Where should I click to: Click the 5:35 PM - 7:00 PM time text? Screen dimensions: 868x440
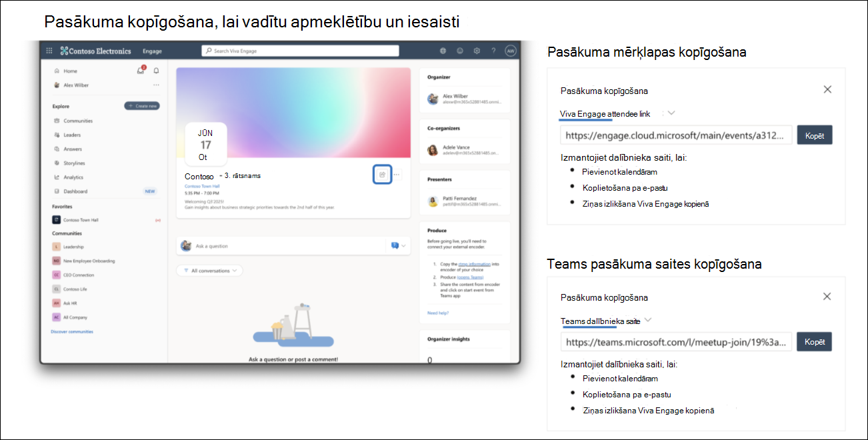(x=201, y=192)
